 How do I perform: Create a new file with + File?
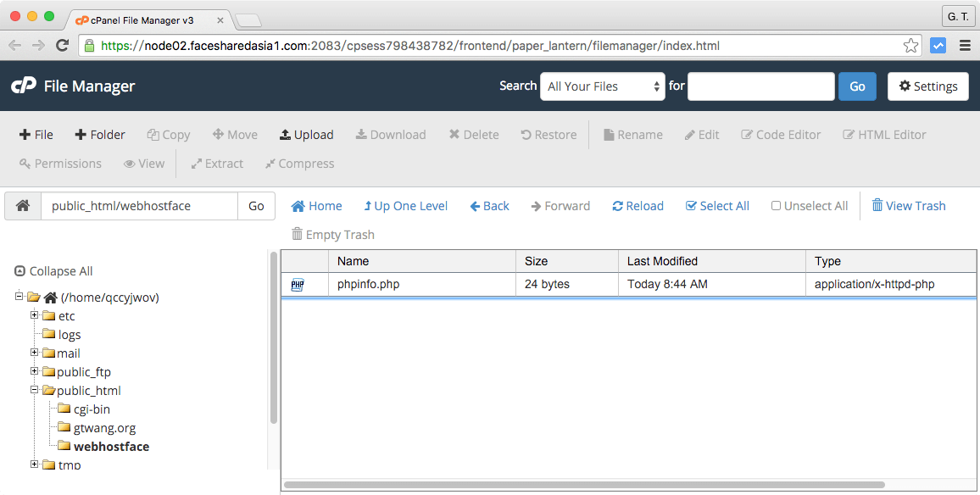[x=36, y=135]
